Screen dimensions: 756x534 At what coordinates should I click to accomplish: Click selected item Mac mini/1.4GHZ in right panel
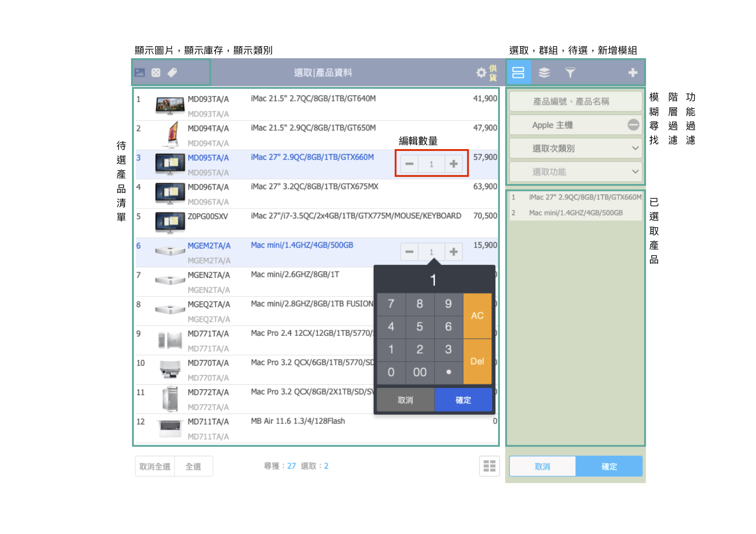click(x=575, y=212)
